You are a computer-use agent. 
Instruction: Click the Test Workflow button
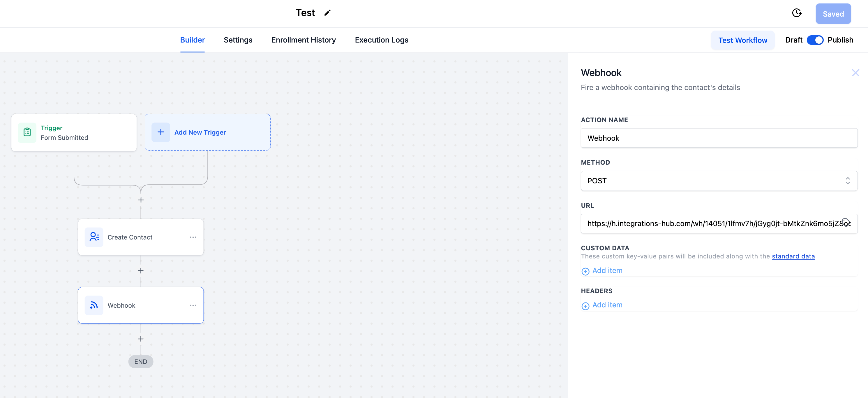pyautogui.click(x=743, y=40)
